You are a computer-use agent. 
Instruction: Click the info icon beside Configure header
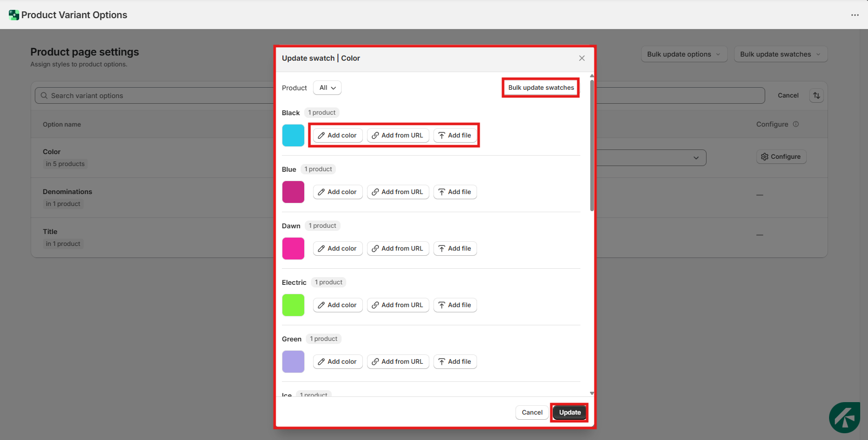[x=796, y=125]
